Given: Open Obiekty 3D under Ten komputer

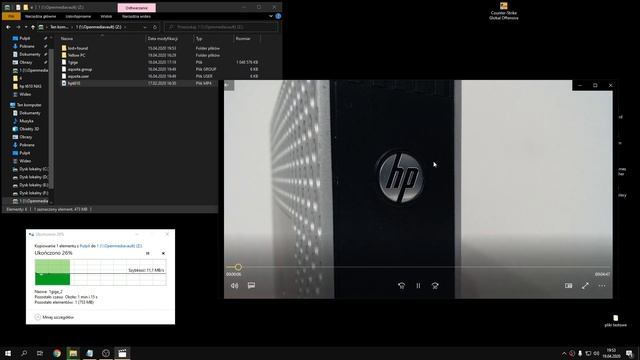Looking at the screenshot, I should pos(29,129).
